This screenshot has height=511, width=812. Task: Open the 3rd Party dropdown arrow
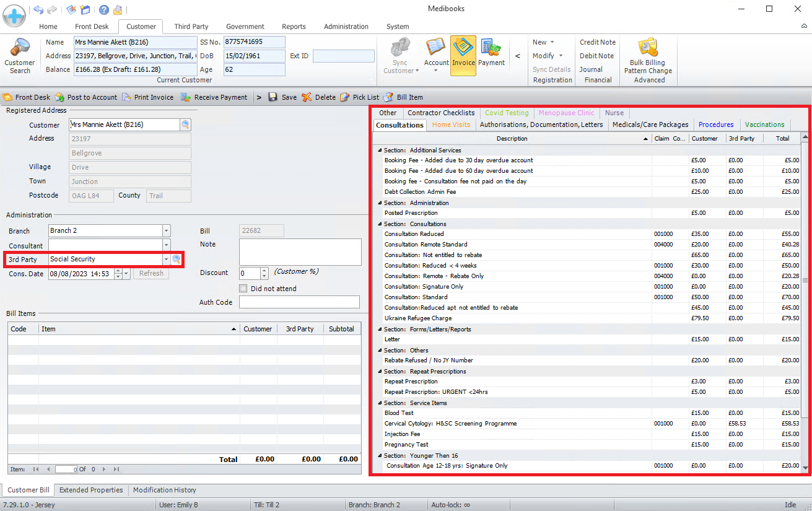tap(166, 260)
